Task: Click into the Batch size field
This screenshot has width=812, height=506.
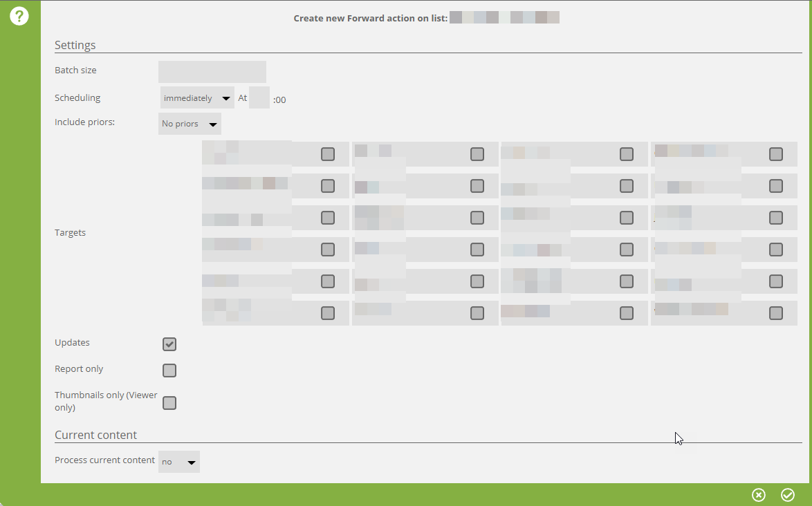Action: tap(212, 72)
